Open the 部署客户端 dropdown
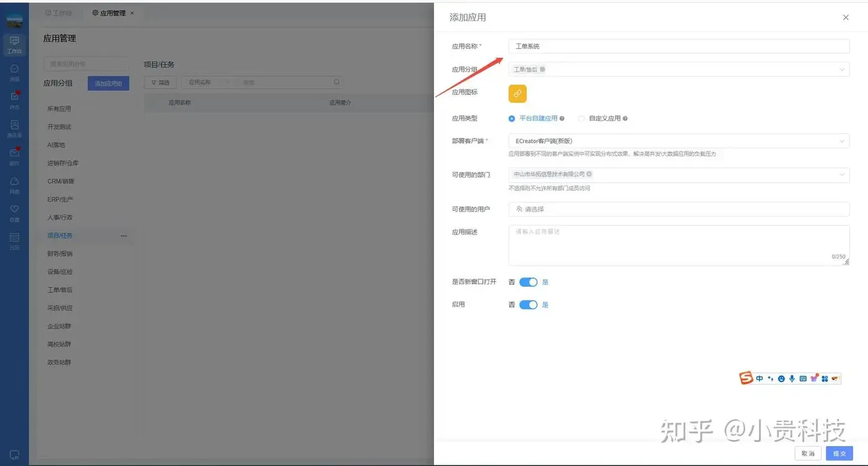This screenshot has width=868, height=466. tap(679, 141)
